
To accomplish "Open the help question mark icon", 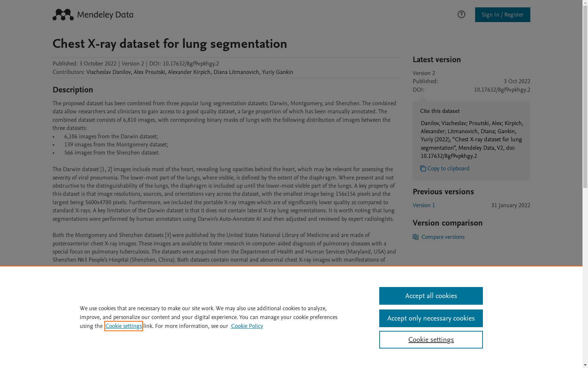I will pos(461,14).
